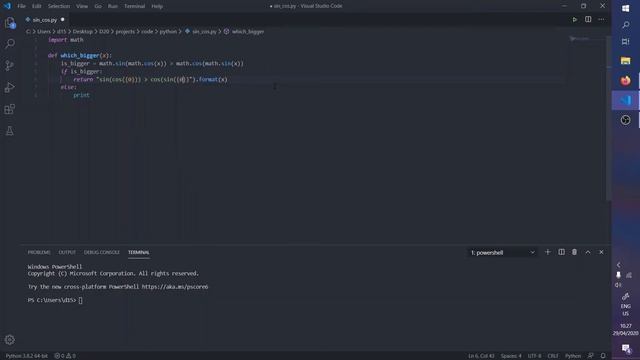This screenshot has width=640, height=360.
Task: Click the python breadcrumb segment
Action: click(x=168, y=31)
